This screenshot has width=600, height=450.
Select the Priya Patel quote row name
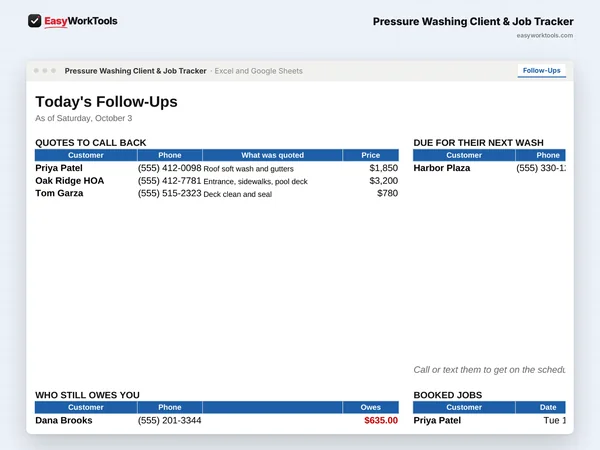pos(59,168)
